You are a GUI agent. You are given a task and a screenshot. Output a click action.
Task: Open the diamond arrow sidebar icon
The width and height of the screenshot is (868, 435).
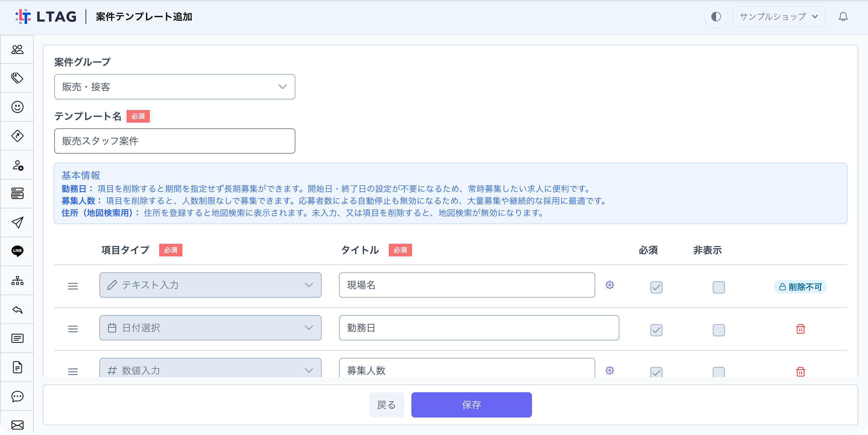[x=17, y=136]
